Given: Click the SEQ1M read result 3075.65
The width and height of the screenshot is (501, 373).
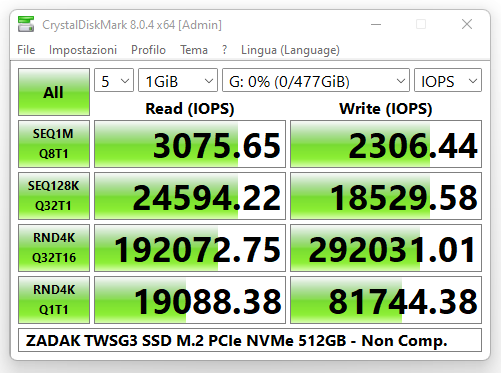Looking at the screenshot, I should pyautogui.click(x=190, y=144).
